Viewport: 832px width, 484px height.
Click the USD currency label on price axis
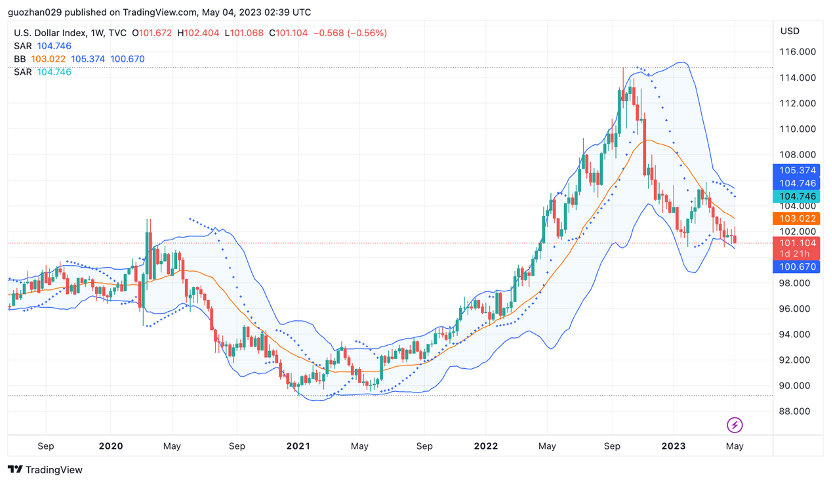pos(790,31)
